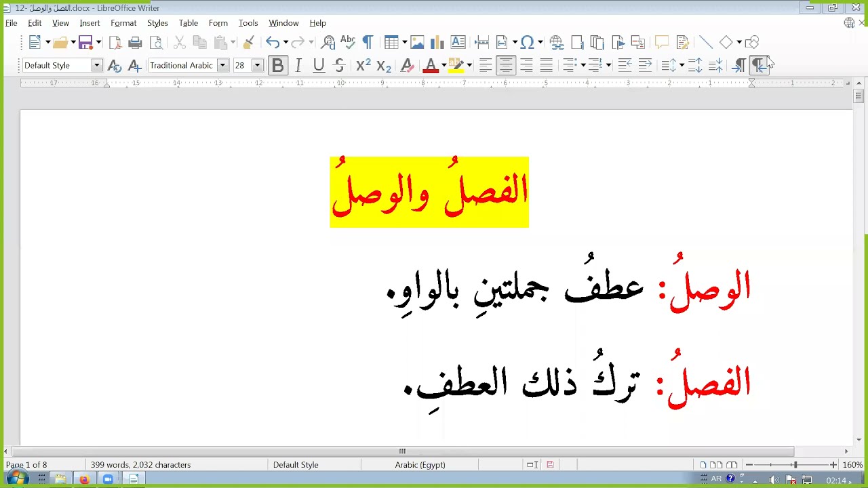The image size is (868, 488).
Task: Toggle Print Preview
Action: 156,43
